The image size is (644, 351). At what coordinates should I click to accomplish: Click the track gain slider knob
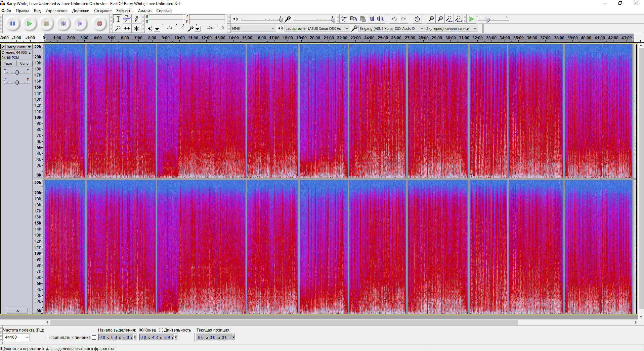pyautogui.click(x=17, y=72)
